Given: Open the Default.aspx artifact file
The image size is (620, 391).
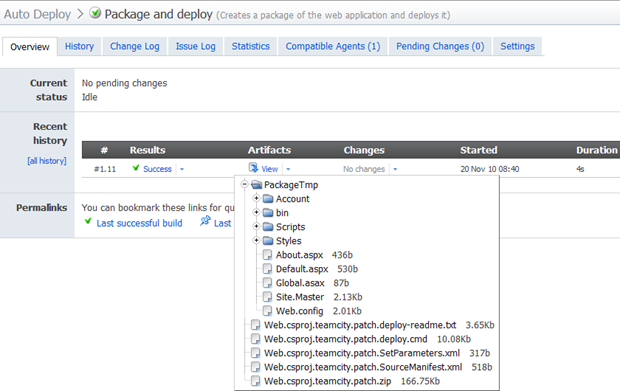Looking at the screenshot, I should pyautogui.click(x=302, y=269).
